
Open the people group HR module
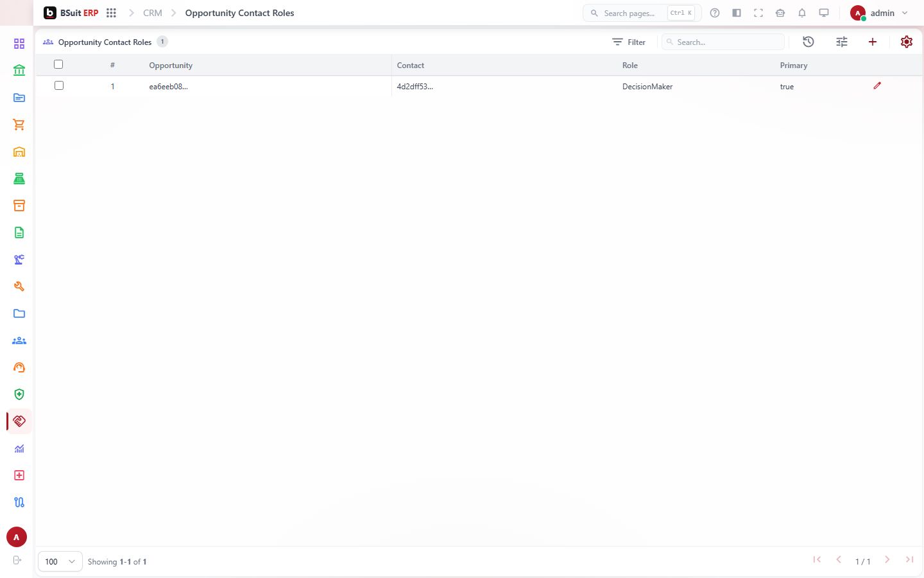(19, 340)
